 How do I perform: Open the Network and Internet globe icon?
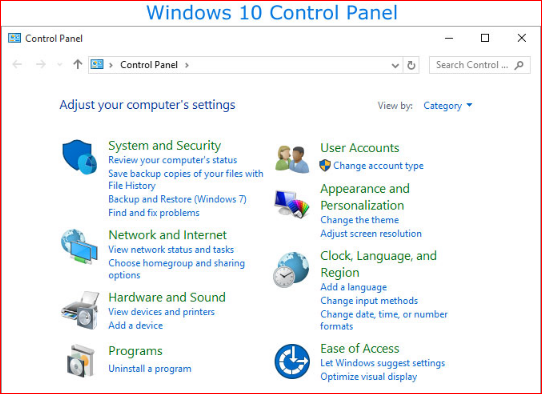(80, 247)
